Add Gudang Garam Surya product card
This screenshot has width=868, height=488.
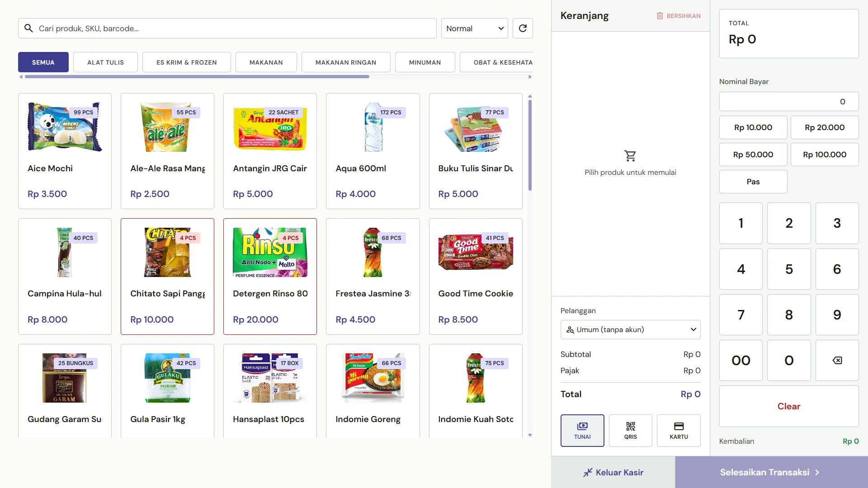(x=65, y=391)
